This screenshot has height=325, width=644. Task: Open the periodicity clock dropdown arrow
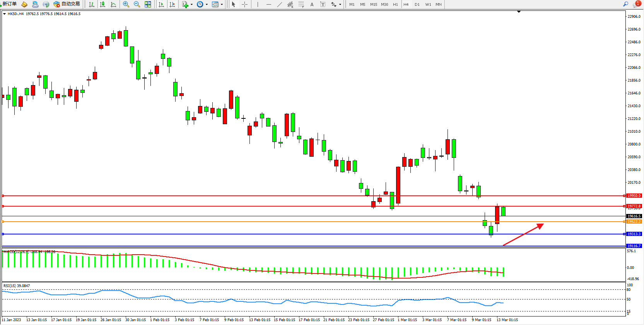tap(207, 5)
